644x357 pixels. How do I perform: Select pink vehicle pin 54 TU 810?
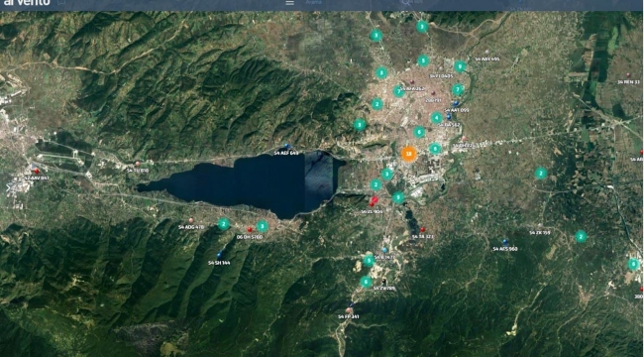click(x=137, y=164)
